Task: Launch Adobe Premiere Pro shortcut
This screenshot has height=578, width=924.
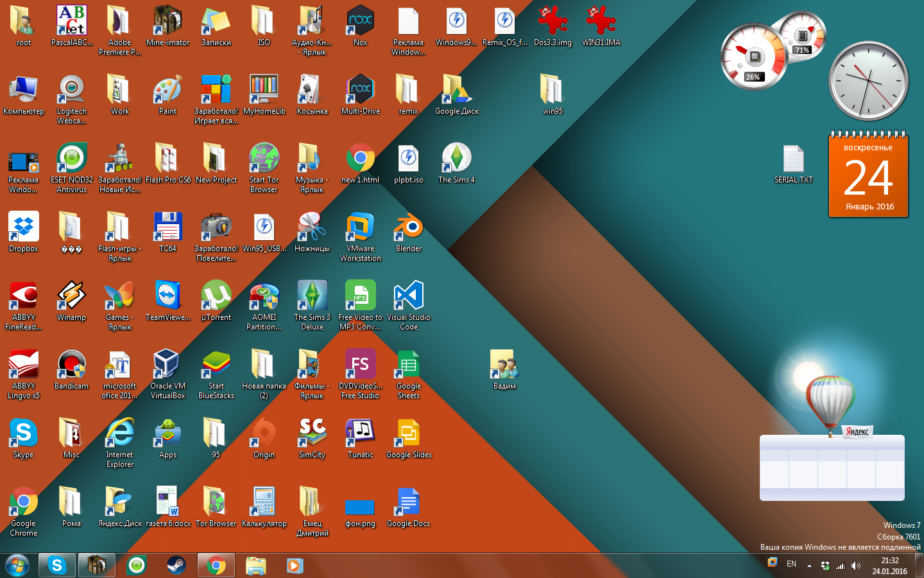Action: (120, 30)
